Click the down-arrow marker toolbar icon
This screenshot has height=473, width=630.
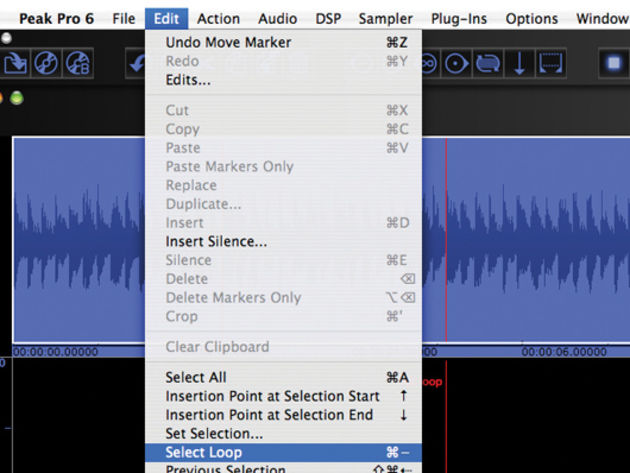click(x=519, y=63)
